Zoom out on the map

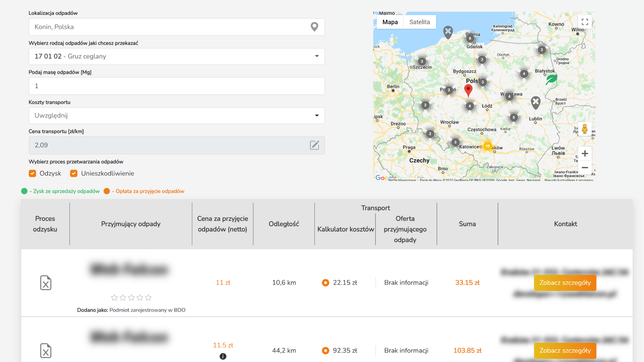585,167
